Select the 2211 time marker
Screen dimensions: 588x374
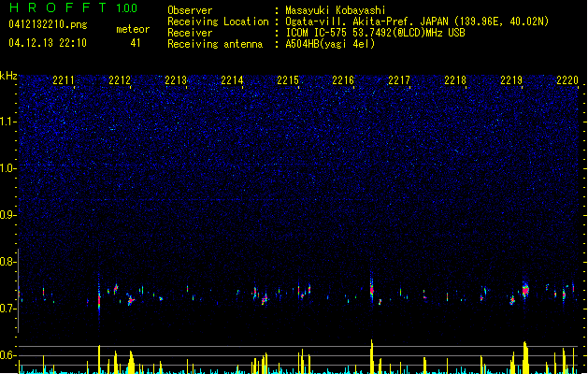[x=64, y=80]
